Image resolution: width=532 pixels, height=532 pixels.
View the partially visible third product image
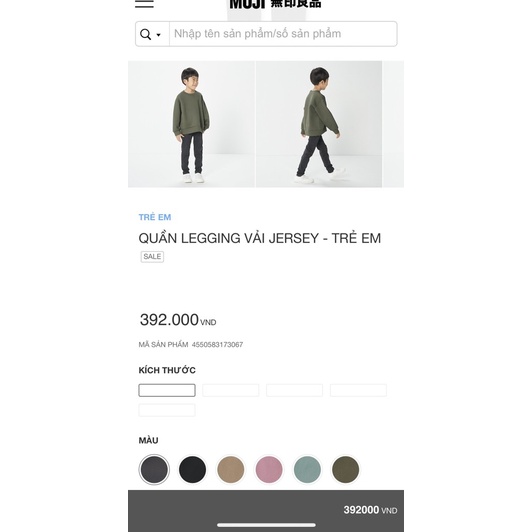(394, 124)
